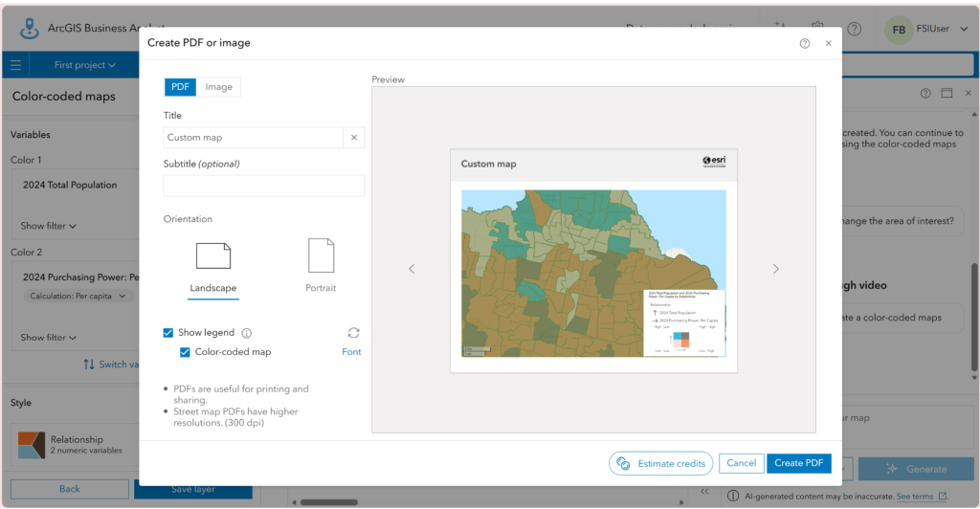This screenshot has width=980, height=509.
Task: Select the Landscape orientation icon
Action: point(213,255)
